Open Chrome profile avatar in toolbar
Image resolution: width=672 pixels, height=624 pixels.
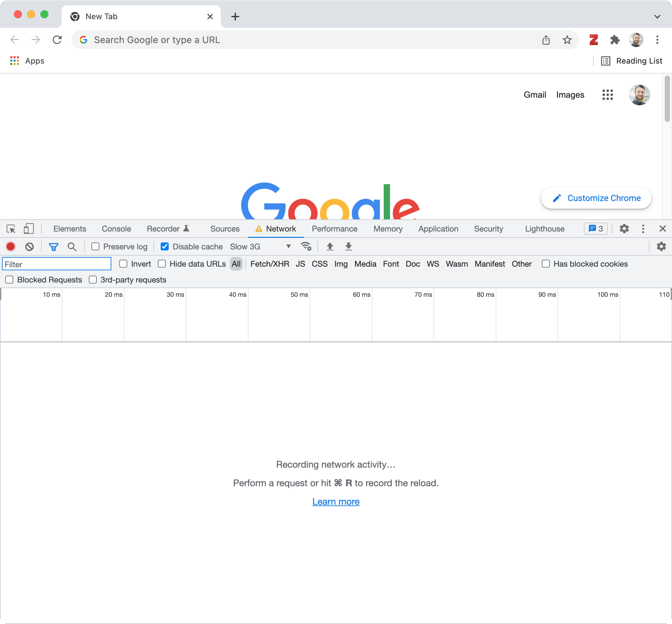[x=636, y=40]
